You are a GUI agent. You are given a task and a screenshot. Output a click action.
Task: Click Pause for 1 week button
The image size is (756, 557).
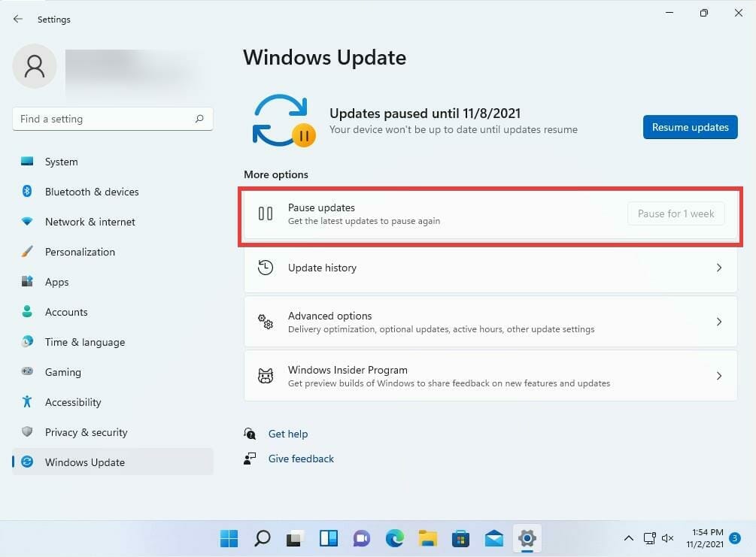[x=676, y=213]
